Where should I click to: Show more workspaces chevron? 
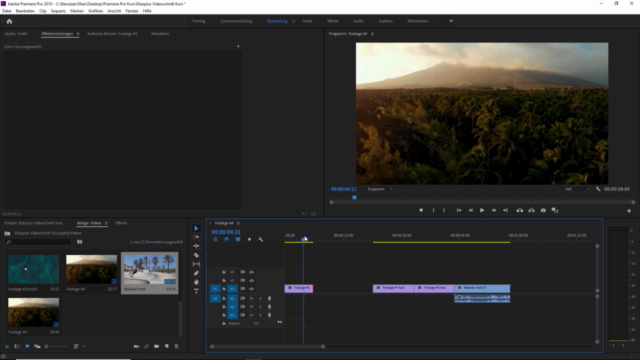click(x=451, y=21)
